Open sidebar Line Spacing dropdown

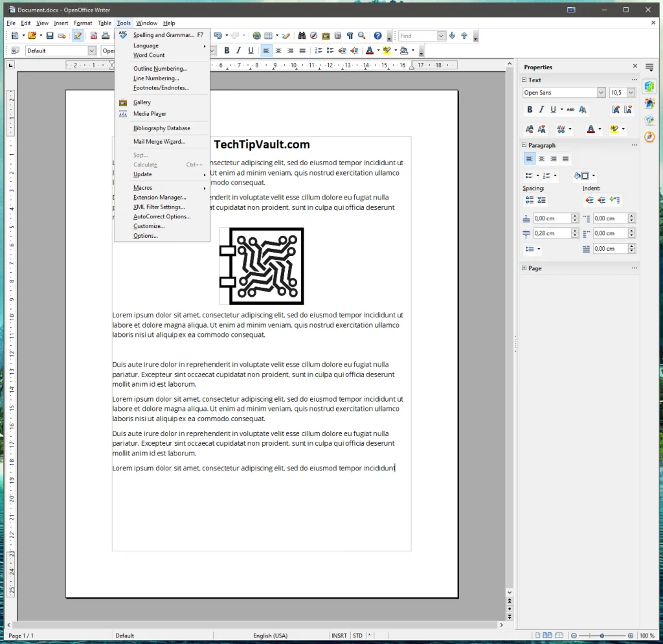coord(533,249)
